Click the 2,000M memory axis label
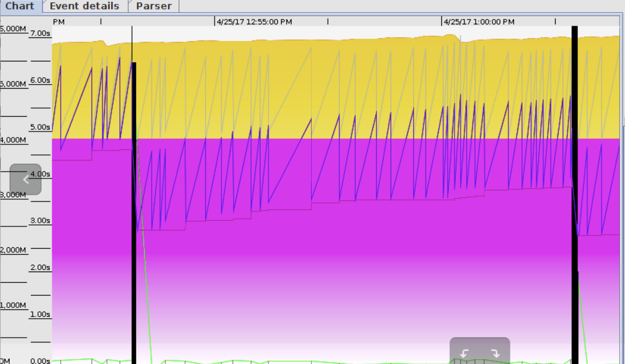Viewport: 625px width, 364px height. coord(13,250)
